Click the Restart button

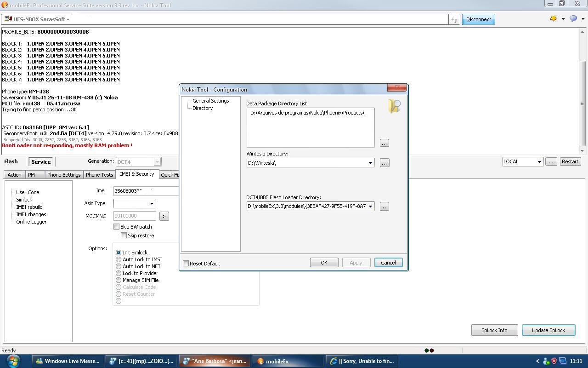tap(570, 161)
